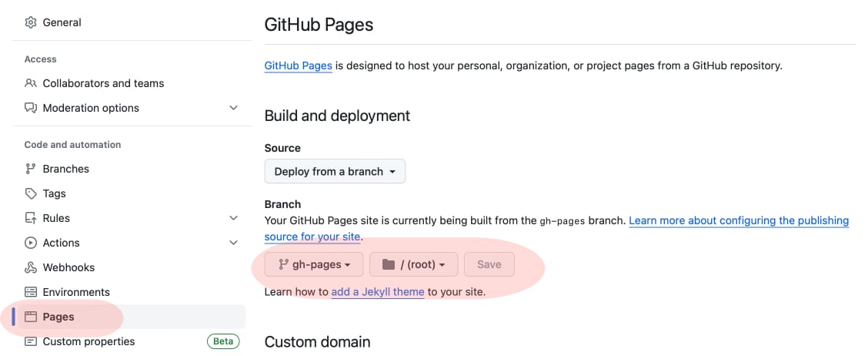Image resolution: width=868 pixels, height=356 pixels.
Task: Click the Branch label above the description
Action: [x=283, y=204]
